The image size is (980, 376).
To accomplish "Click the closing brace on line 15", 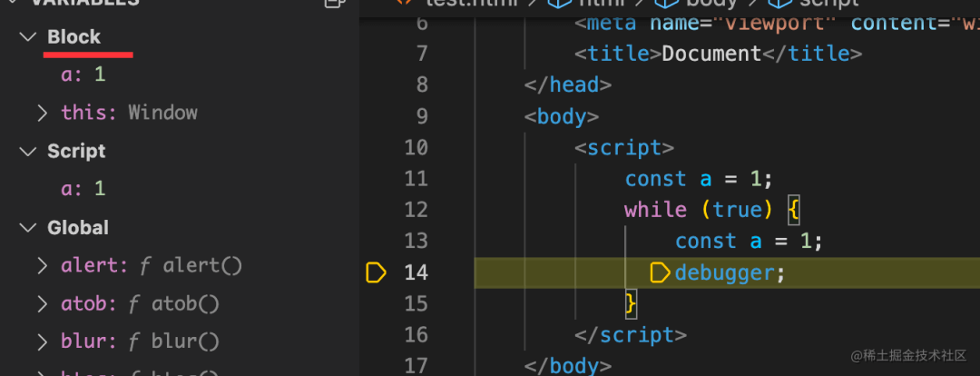I will point(631,304).
